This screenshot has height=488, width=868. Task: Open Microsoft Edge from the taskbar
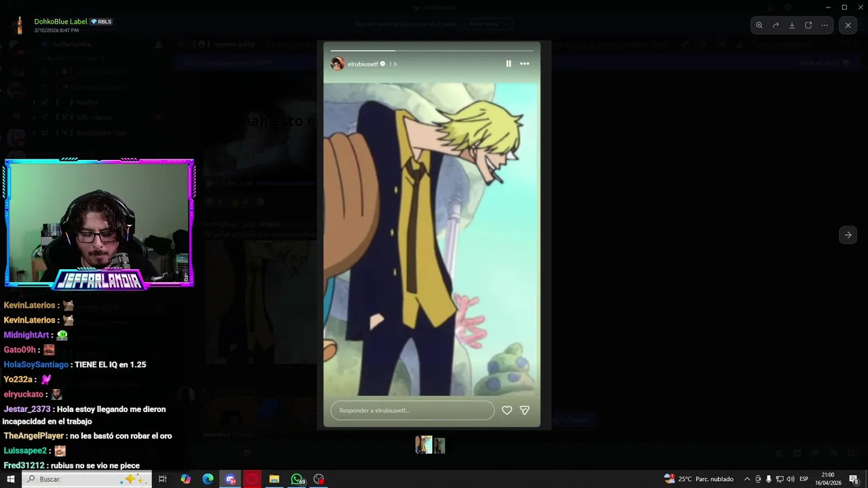tap(208, 479)
